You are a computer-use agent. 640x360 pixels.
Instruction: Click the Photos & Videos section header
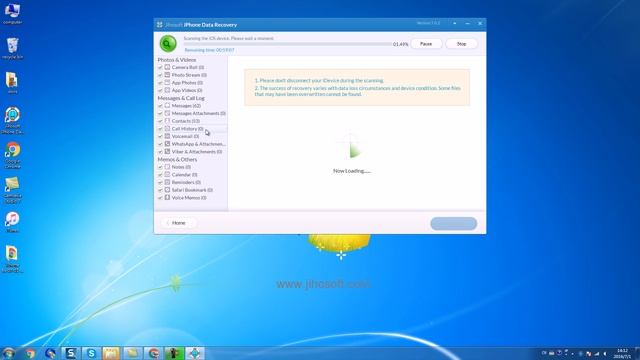[177, 60]
